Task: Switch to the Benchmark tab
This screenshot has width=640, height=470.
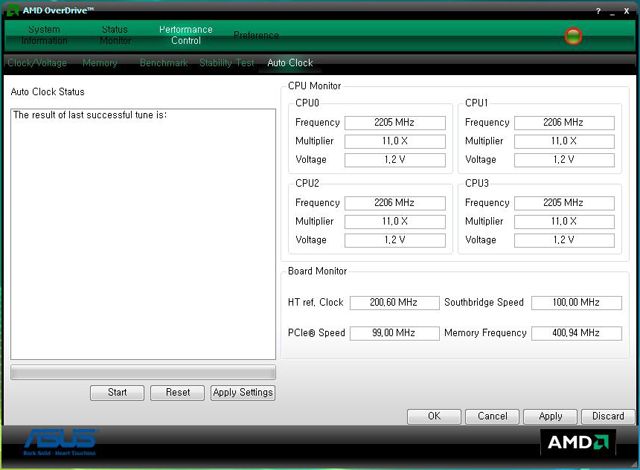Action: coord(164,63)
